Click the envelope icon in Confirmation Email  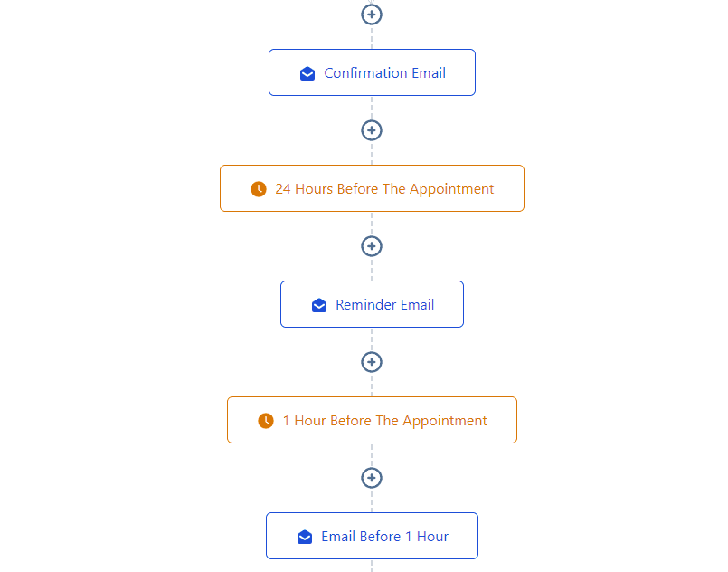(x=307, y=73)
